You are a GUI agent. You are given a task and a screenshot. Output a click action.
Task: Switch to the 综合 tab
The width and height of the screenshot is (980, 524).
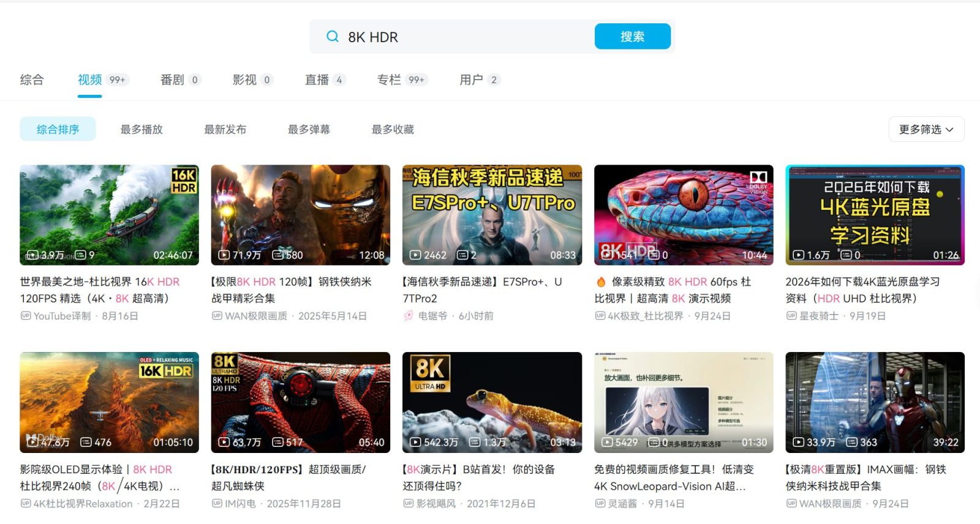point(32,80)
